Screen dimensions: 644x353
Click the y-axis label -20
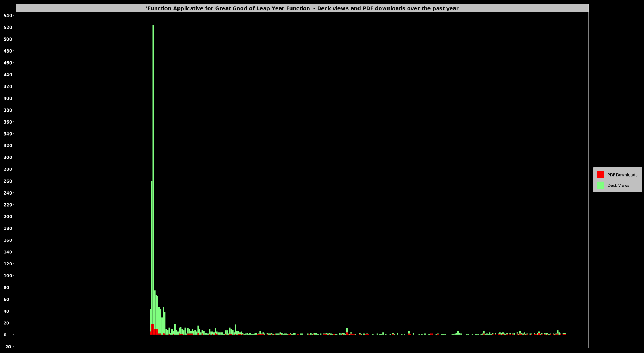click(8, 347)
